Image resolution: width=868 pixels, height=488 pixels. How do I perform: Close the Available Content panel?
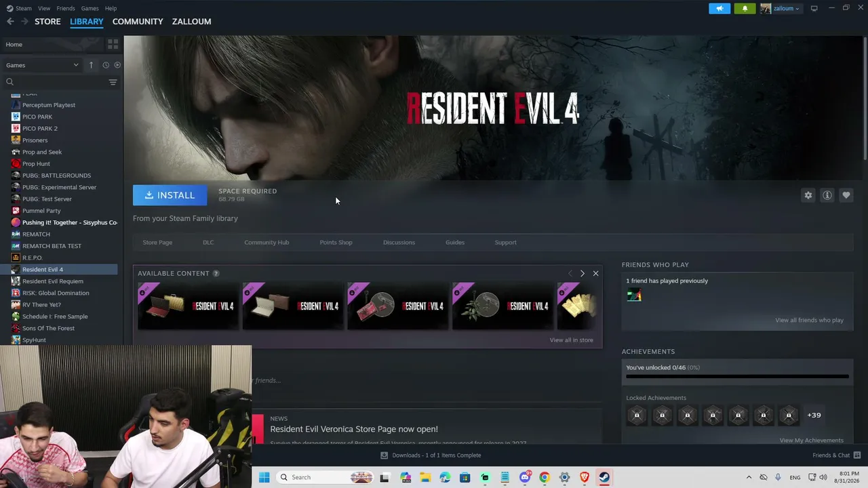(595, 273)
